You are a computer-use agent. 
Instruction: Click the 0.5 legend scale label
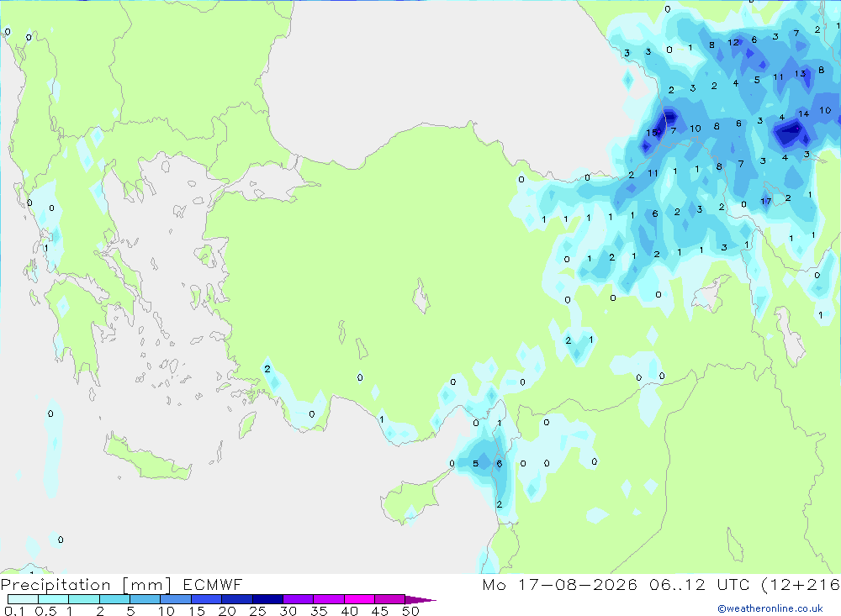pos(45,611)
